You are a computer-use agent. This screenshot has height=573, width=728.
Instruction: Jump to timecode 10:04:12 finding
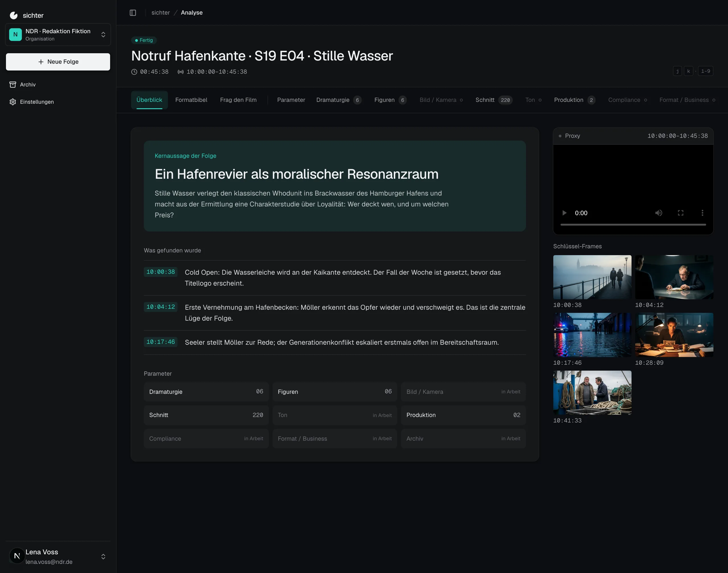click(160, 307)
